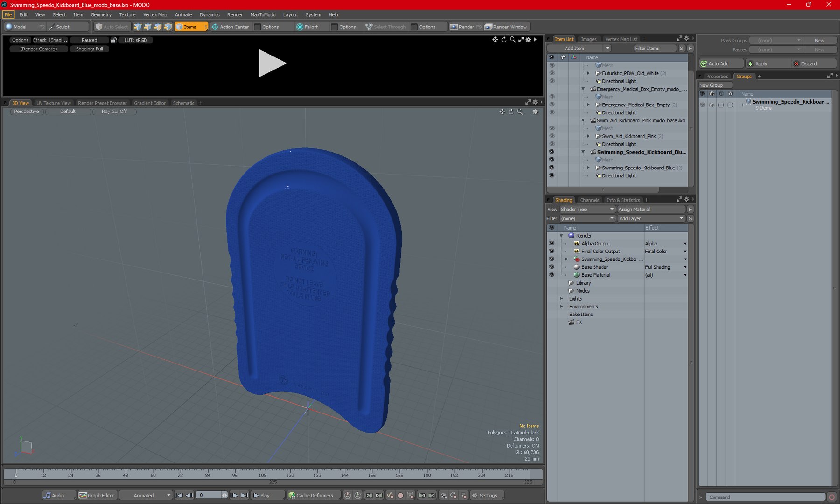The width and height of the screenshot is (840, 504).
Task: Open the Add Layer dropdown
Action: 651,218
